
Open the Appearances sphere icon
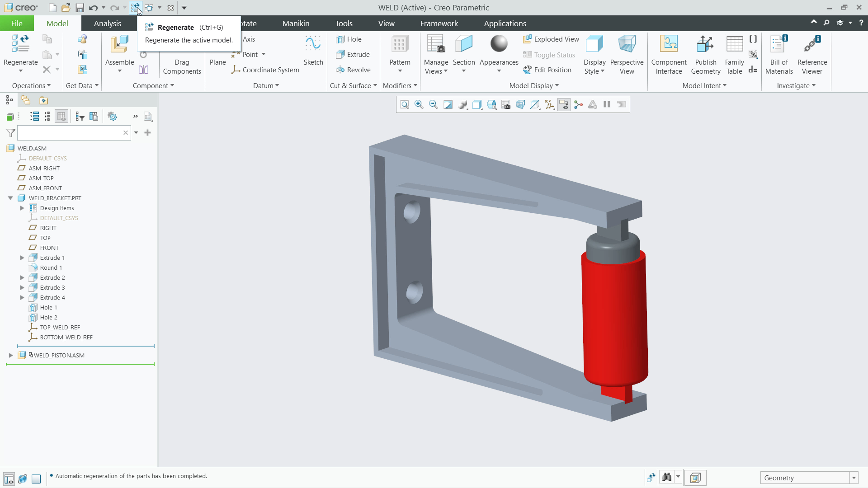pos(499,44)
